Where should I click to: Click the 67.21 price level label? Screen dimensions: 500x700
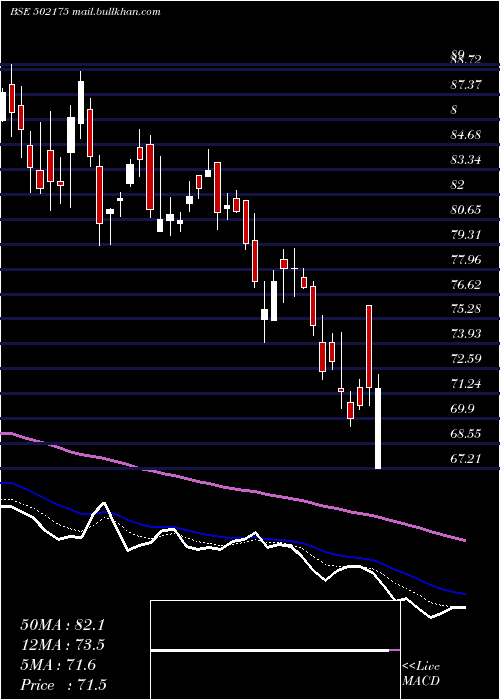[465, 458]
